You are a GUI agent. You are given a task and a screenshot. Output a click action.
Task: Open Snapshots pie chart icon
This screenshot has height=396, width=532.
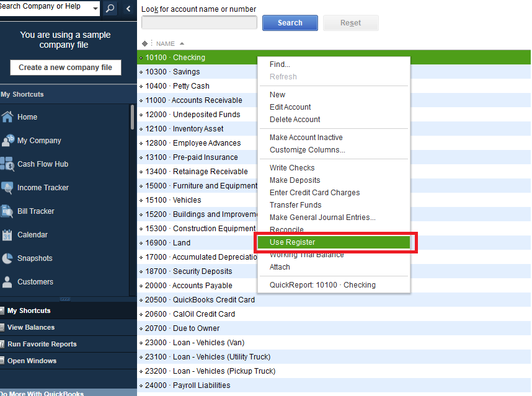(x=7, y=258)
